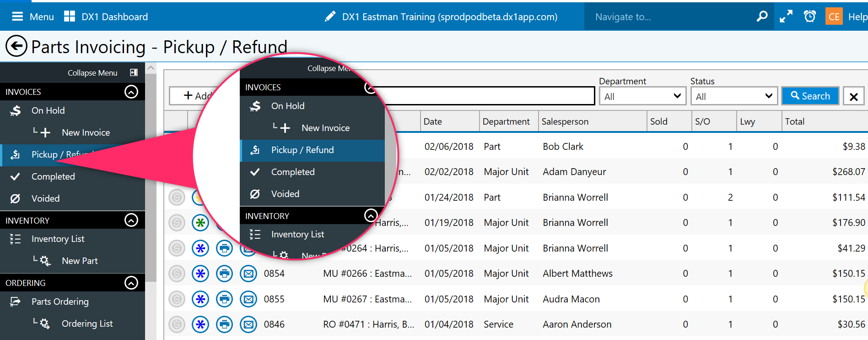Viewport: 868px width, 340px height.
Task: Clear search with the X button
Action: tap(853, 96)
